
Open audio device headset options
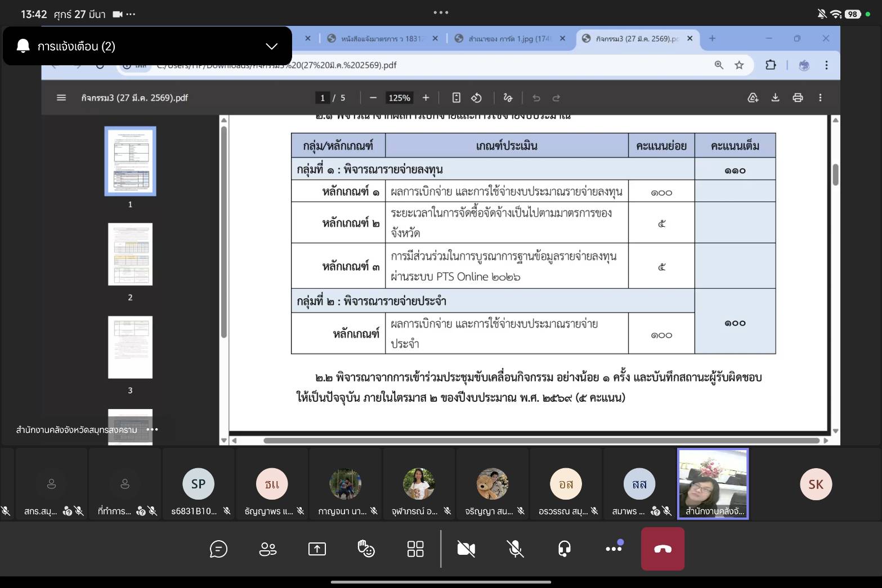tap(564, 549)
